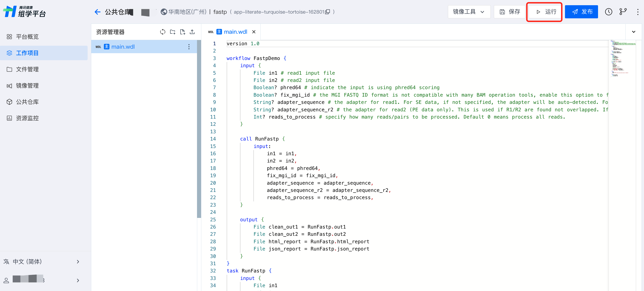
Task: Copy the app ID with copy icon
Action: click(327, 12)
